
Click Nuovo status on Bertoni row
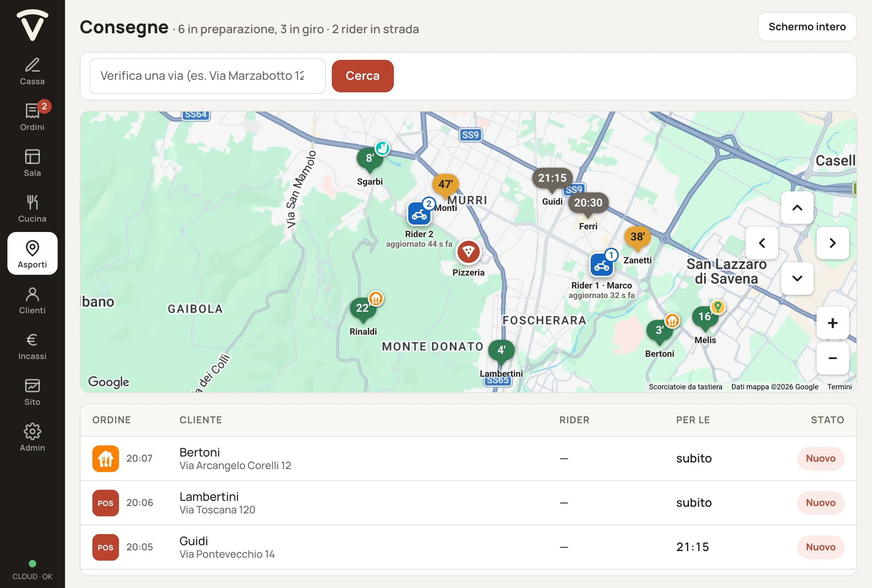pyautogui.click(x=821, y=458)
